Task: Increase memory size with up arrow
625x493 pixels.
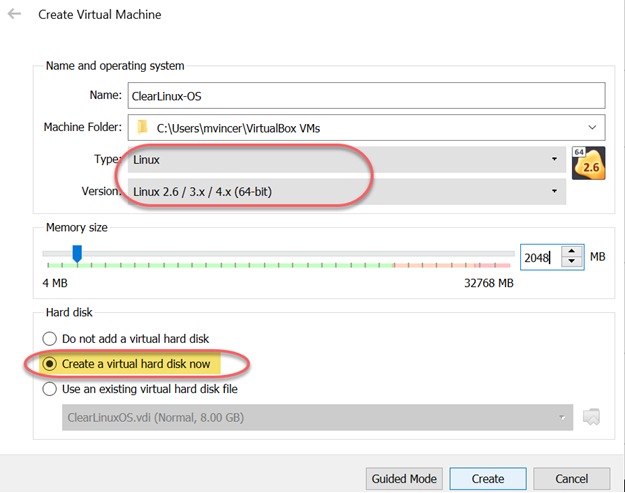Action: click(x=572, y=251)
